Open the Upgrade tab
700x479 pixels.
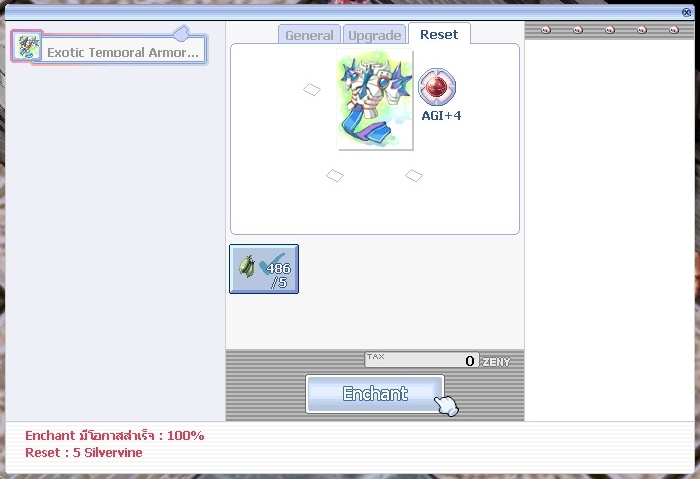[375, 35]
